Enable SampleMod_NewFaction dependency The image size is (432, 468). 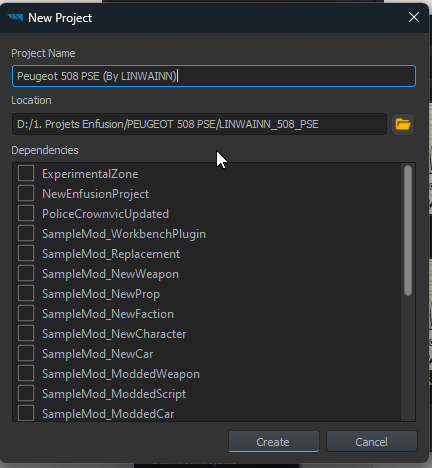click(26, 313)
